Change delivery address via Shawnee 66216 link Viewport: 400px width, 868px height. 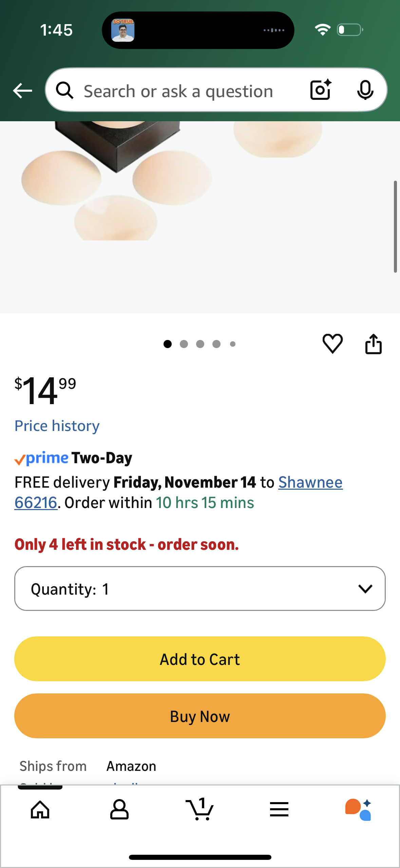[x=310, y=482]
